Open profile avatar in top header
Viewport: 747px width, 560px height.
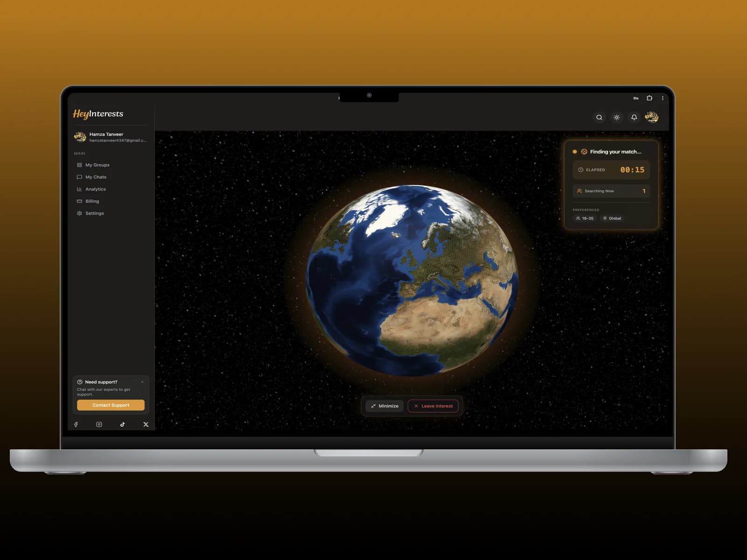coord(652,117)
